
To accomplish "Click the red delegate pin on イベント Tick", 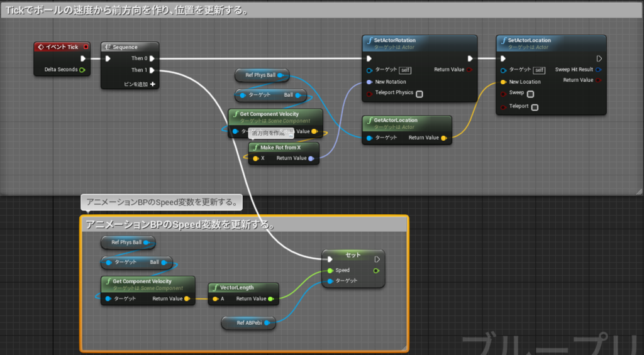I will [x=86, y=46].
